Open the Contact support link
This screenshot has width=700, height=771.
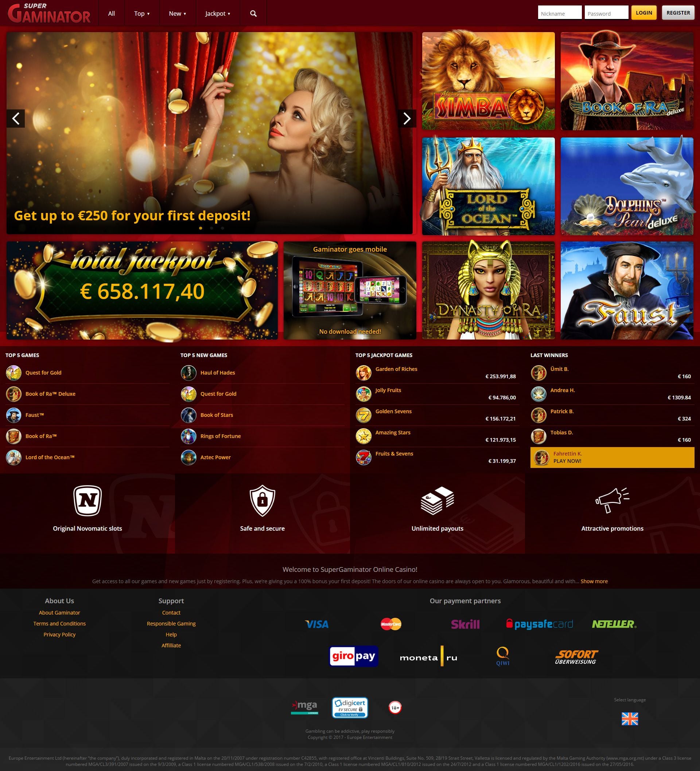click(171, 613)
